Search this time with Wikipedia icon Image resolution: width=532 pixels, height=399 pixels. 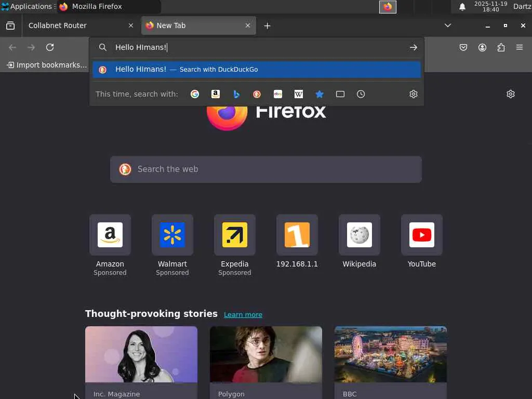click(x=299, y=94)
